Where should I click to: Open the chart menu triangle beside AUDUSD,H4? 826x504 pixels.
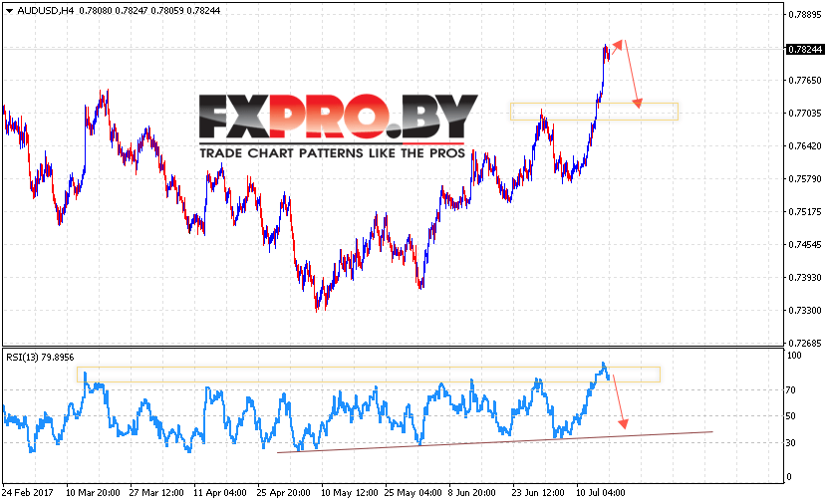point(9,11)
